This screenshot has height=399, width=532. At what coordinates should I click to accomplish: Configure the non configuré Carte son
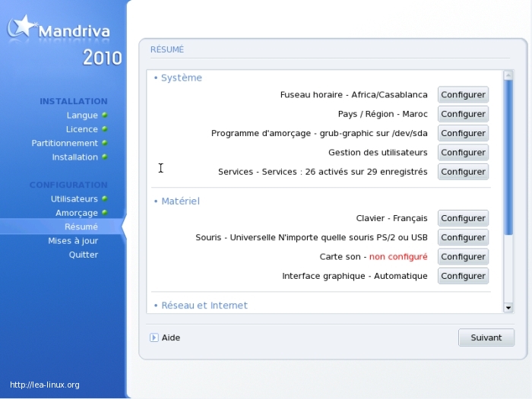463,257
